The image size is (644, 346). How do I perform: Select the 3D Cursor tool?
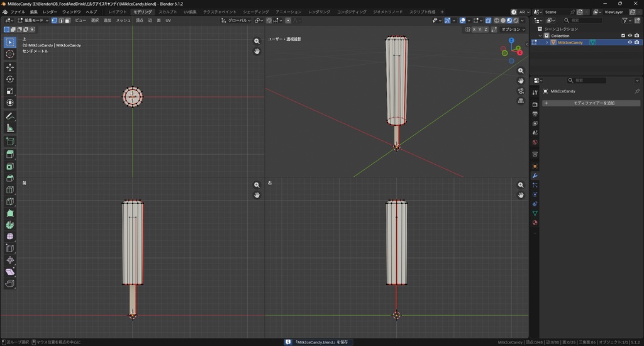[10, 54]
